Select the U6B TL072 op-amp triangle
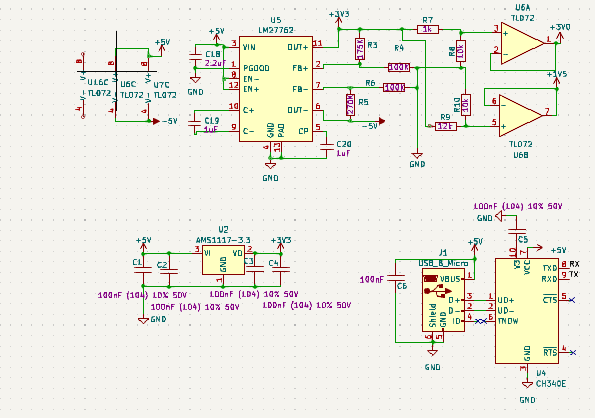The image size is (595, 418). point(521,115)
